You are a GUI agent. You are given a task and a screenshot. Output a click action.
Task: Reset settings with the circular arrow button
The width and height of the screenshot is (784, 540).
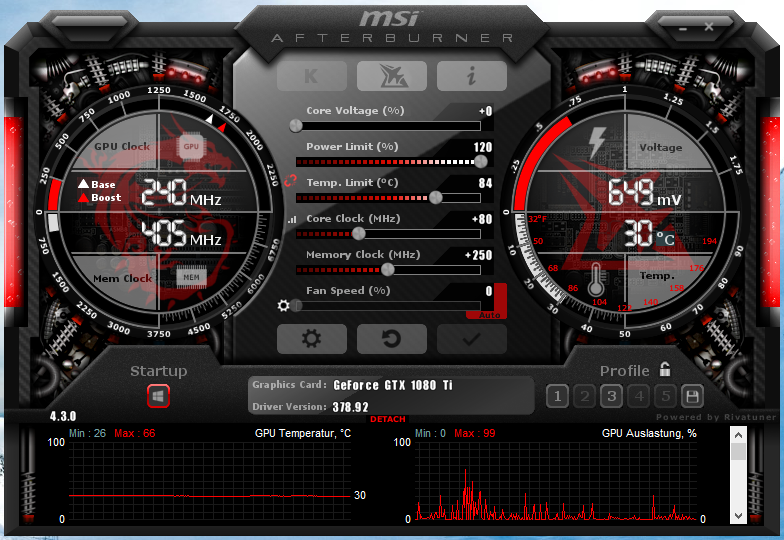coord(392,338)
